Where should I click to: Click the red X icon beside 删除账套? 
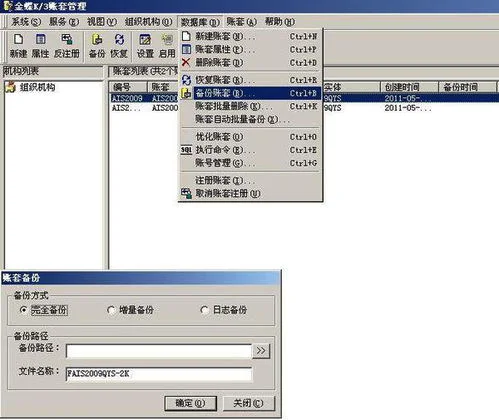tap(186, 62)
